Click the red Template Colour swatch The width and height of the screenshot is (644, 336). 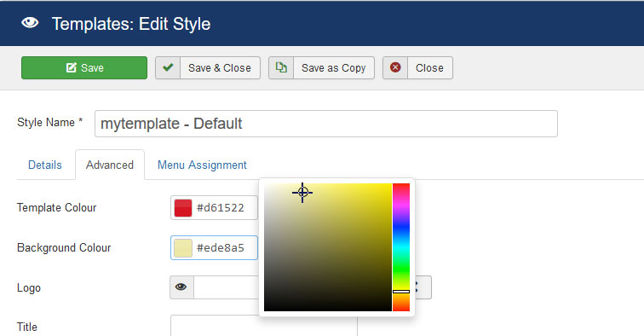(x=183, y=208)
